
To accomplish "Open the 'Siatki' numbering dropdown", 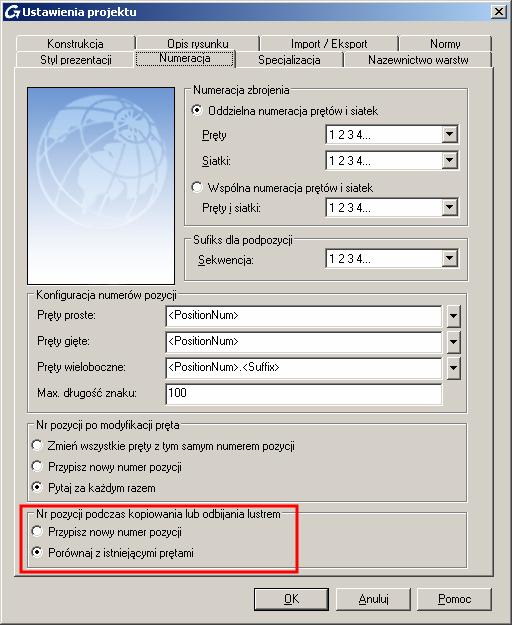I will [449, 160].
